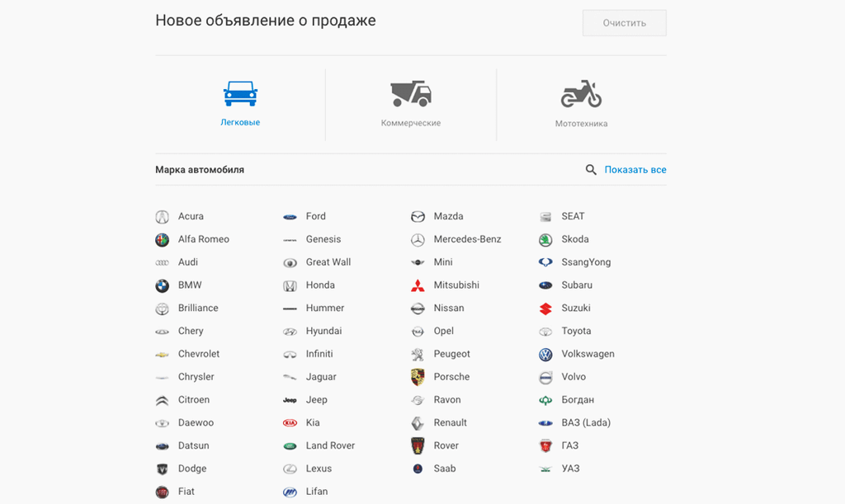This screenshot has width=845, height=504.
Task: Pick the Datsun brand
Action: pyautogui.click(x=193, y=445)
